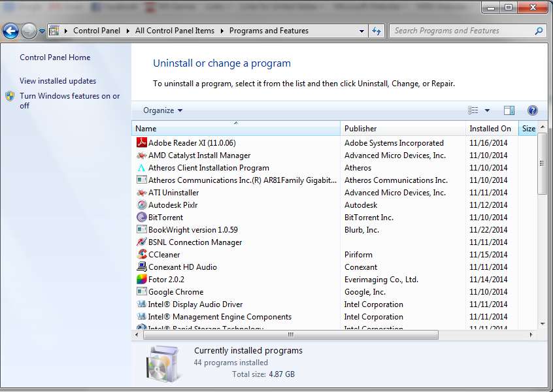Click the Atheros Communications AR81Family icon

click(141, 180)
